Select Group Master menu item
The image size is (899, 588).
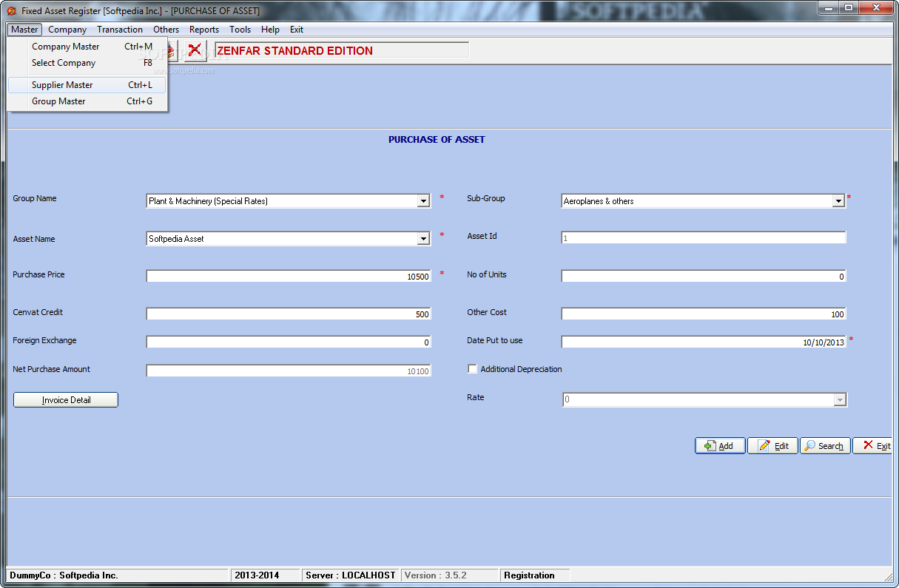click(87, 101)
